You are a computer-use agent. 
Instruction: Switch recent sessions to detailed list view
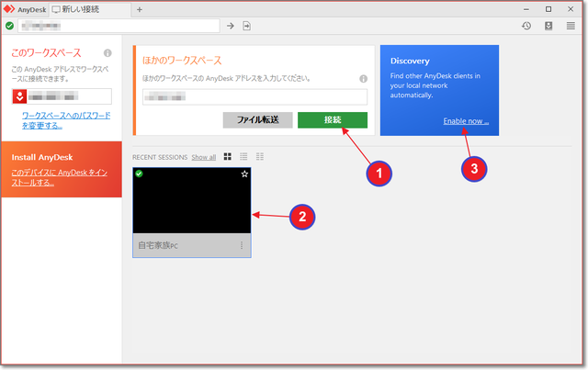tap(260, 157)
